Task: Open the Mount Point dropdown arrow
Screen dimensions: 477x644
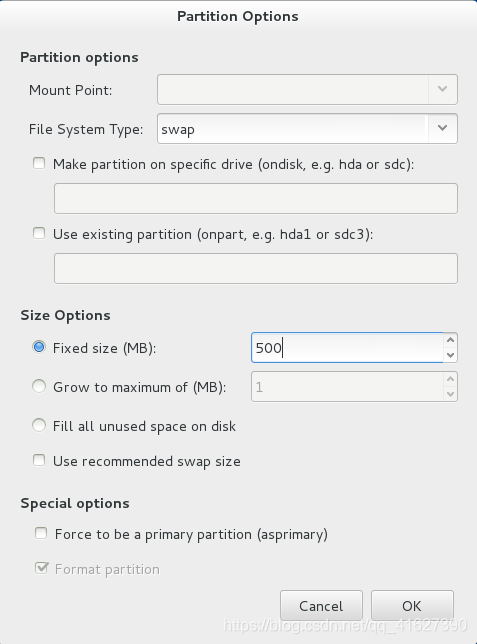Action: (x=442, y=89)
